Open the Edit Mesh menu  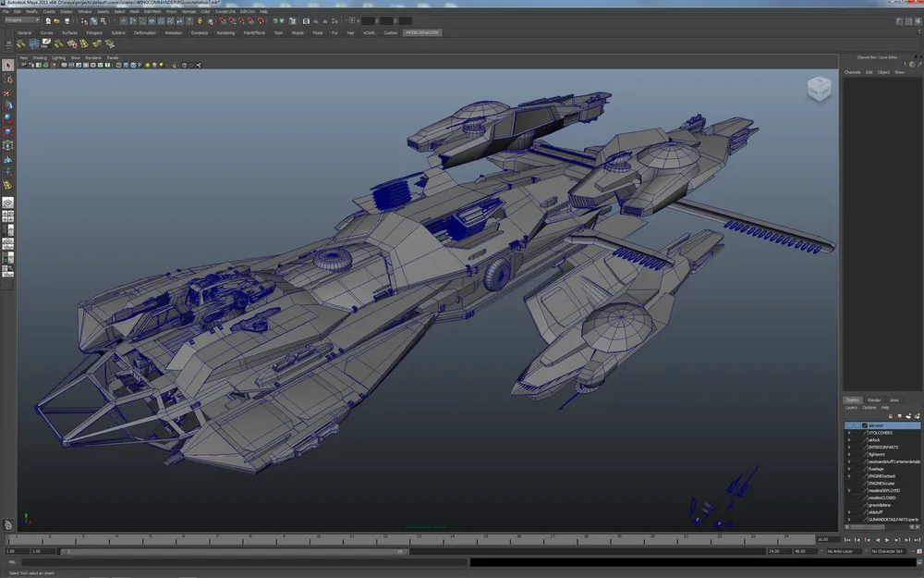pos(152,11)
